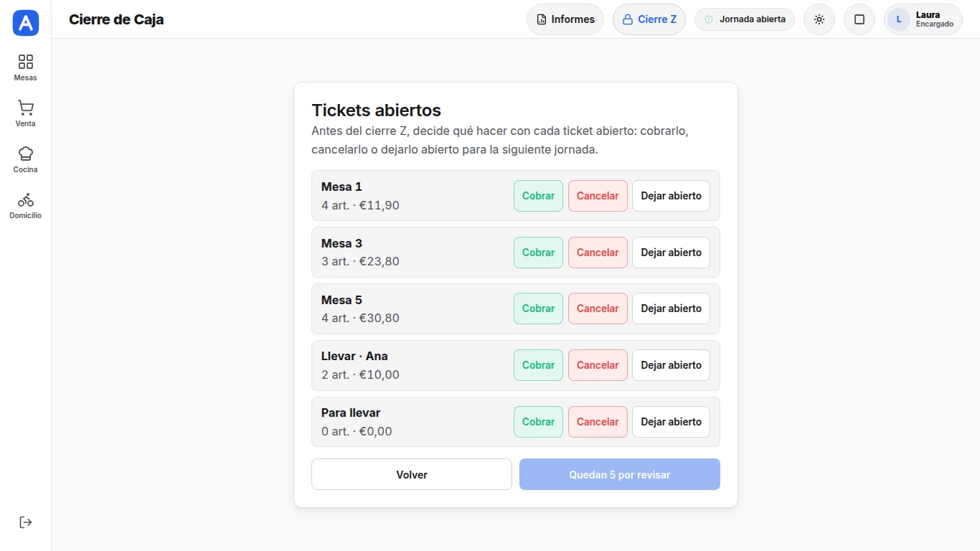
Task: Dejar abierto for Mesa 3
Action: click(671, 253)
